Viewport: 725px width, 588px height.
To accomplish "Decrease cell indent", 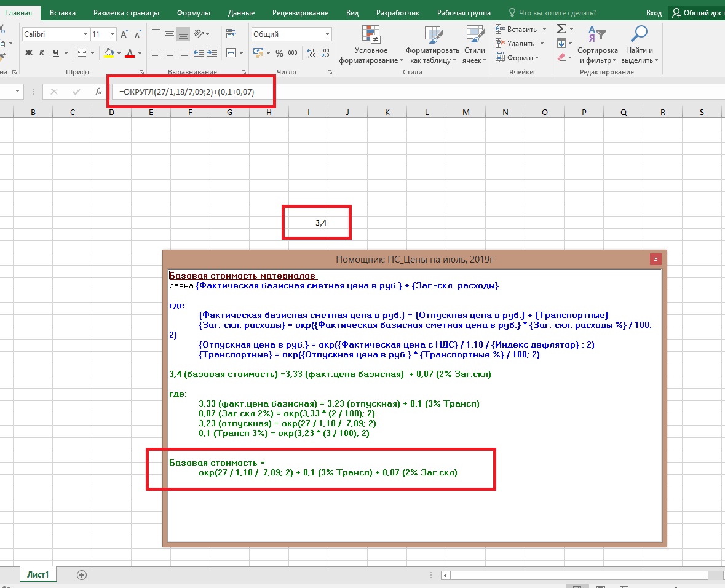I will point(199,53).
